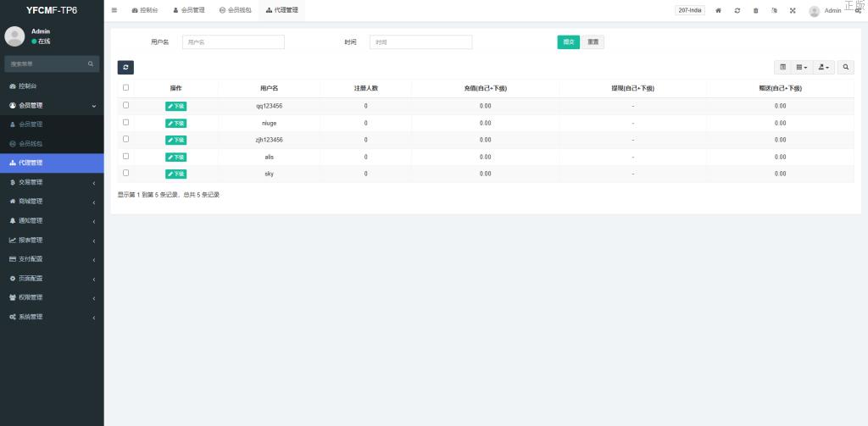Check the select-all checkbox in the table header
This screenshot has height=426, width=868.
[x=126, y=87]
